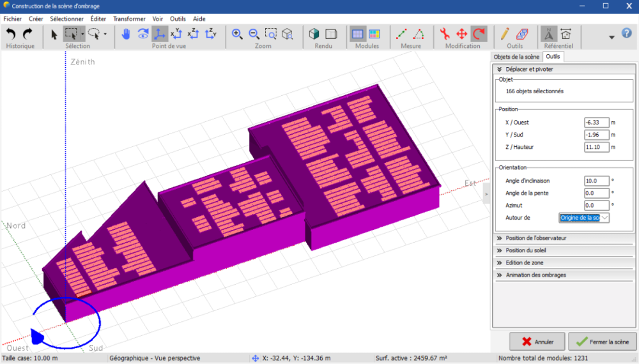Select the red move arrows tool
This screenshot has width=639, height=364.
click(x=462, y=34)
